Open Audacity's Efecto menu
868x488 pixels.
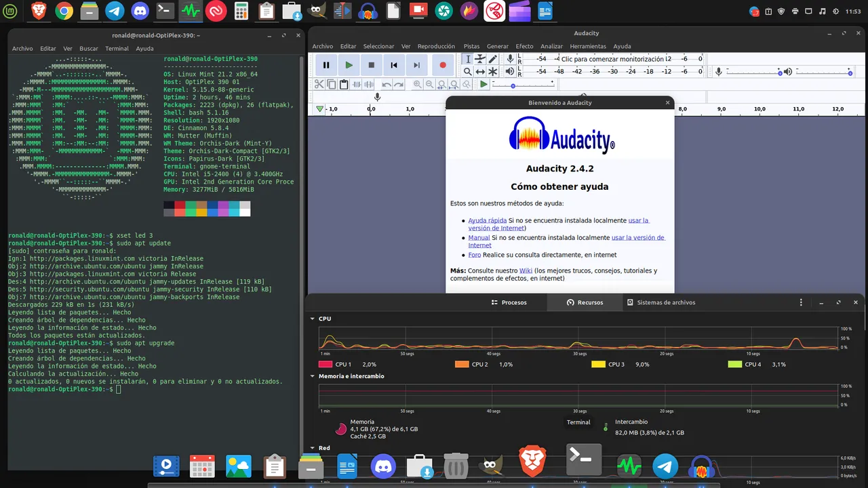pos(524,46)
